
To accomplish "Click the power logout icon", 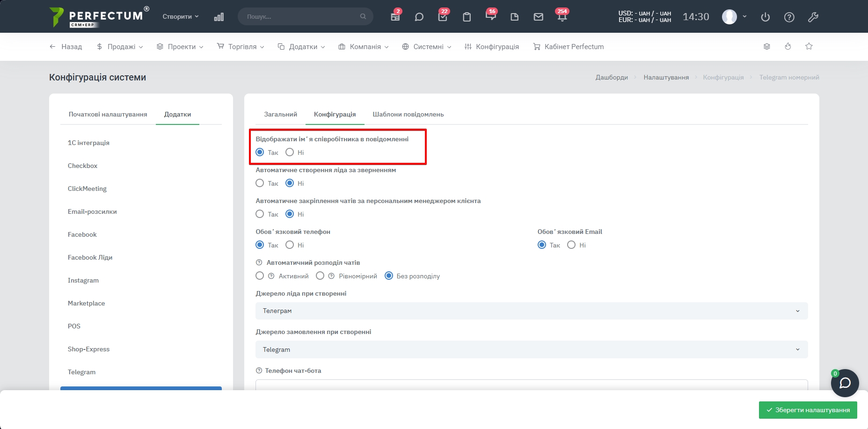I will [x=766, y=17].
